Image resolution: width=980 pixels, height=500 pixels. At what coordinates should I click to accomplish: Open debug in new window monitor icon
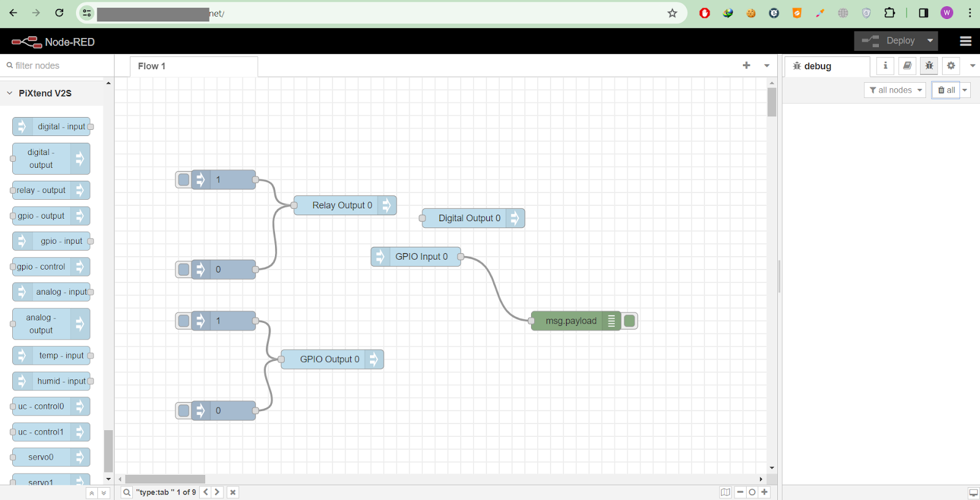click(x=973, y=493)
